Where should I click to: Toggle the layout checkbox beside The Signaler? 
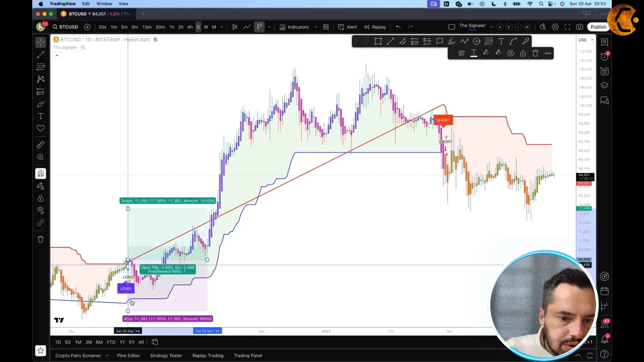[451, 27]
